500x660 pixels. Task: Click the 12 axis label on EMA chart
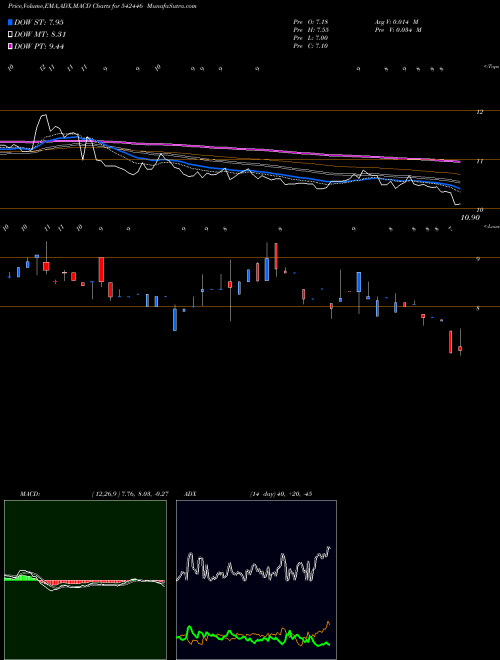[479, 112]
